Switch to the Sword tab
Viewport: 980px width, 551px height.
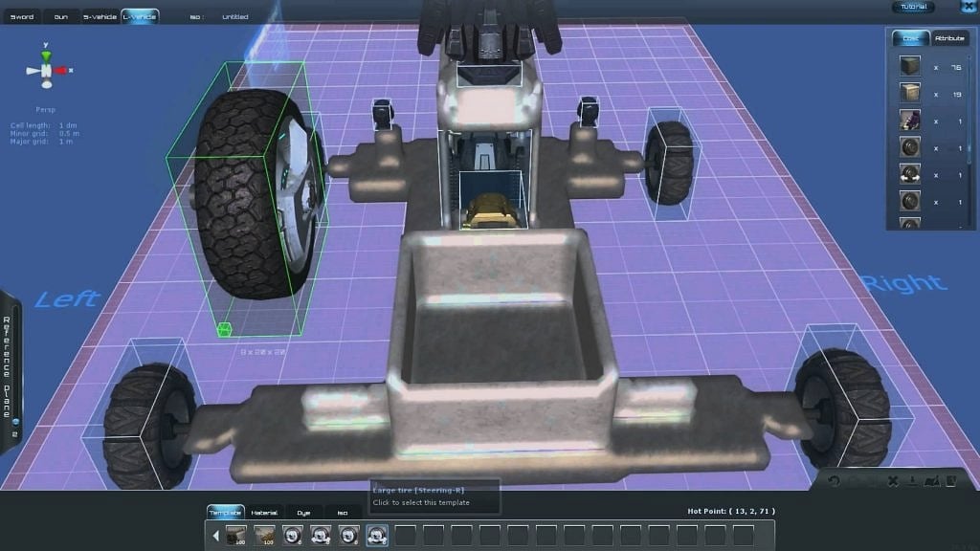[x=21, y=16]
